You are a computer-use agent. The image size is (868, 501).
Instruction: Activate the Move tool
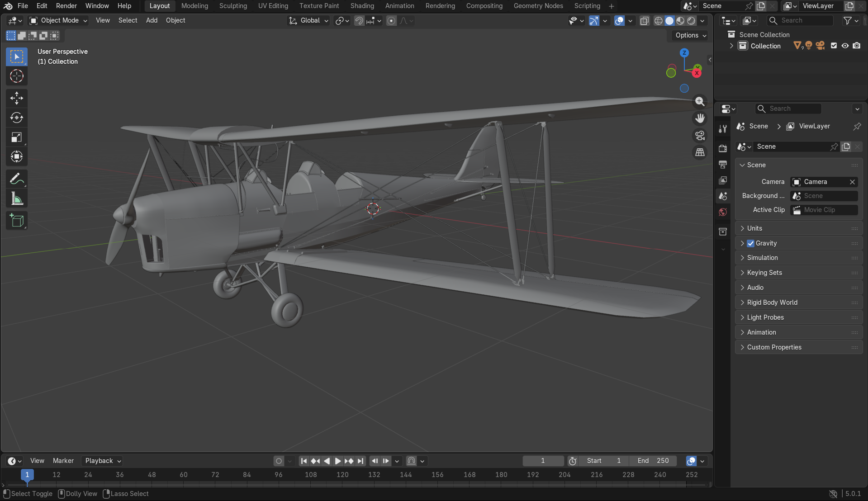(17, 98)
